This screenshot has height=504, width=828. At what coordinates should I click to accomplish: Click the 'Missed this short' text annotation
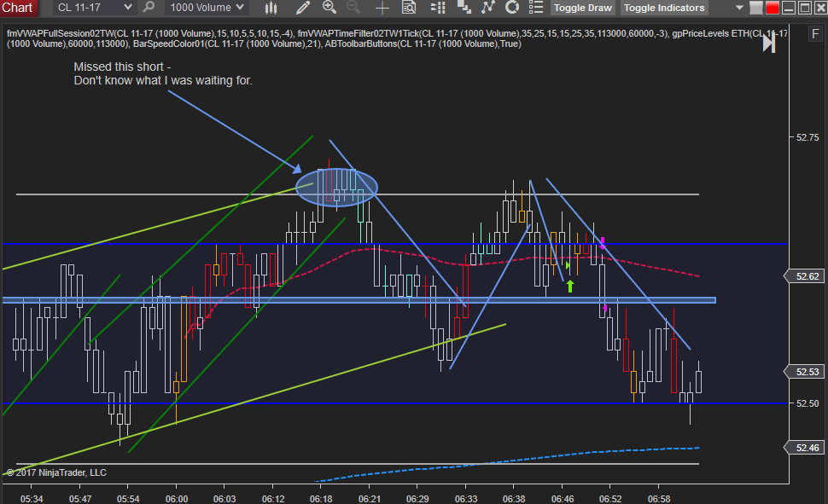163,74
